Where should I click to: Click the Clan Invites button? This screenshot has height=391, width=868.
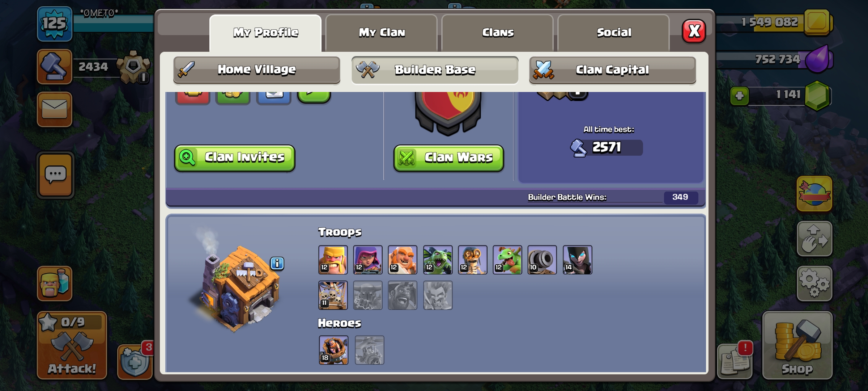(235, 158)
